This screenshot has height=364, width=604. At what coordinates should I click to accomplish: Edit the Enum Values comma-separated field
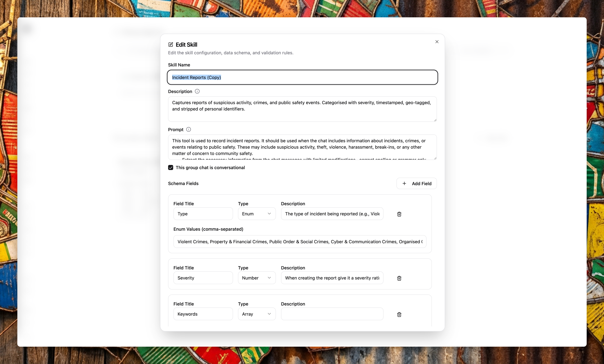pyautogui.click(x=300, y=242)
